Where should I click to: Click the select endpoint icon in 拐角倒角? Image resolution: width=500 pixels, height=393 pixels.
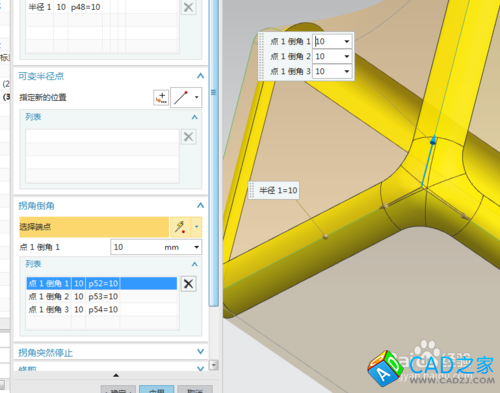180,227
